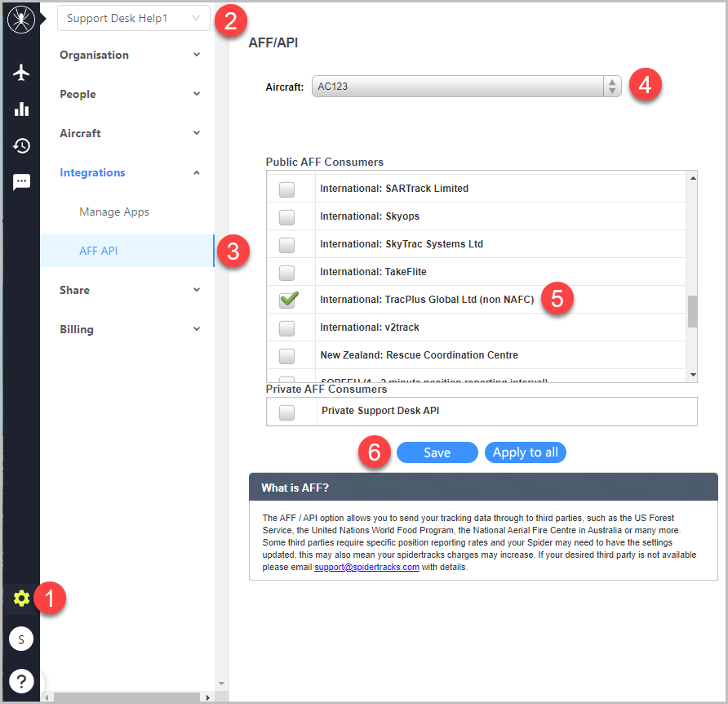Viewport: 728px width, 704px height.
Task: Open the Support Desk Help1 organisation dropdown
Action: pyautogui.click(x=134, y=18)
